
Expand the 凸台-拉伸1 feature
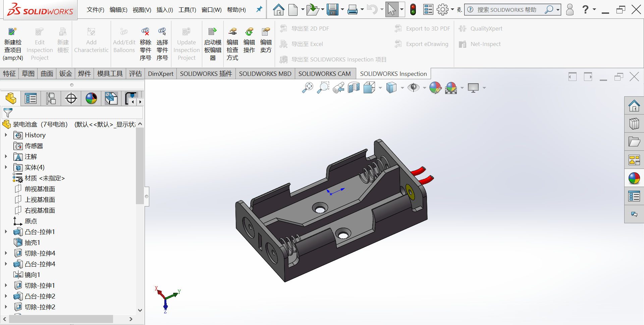pos(6,232)
